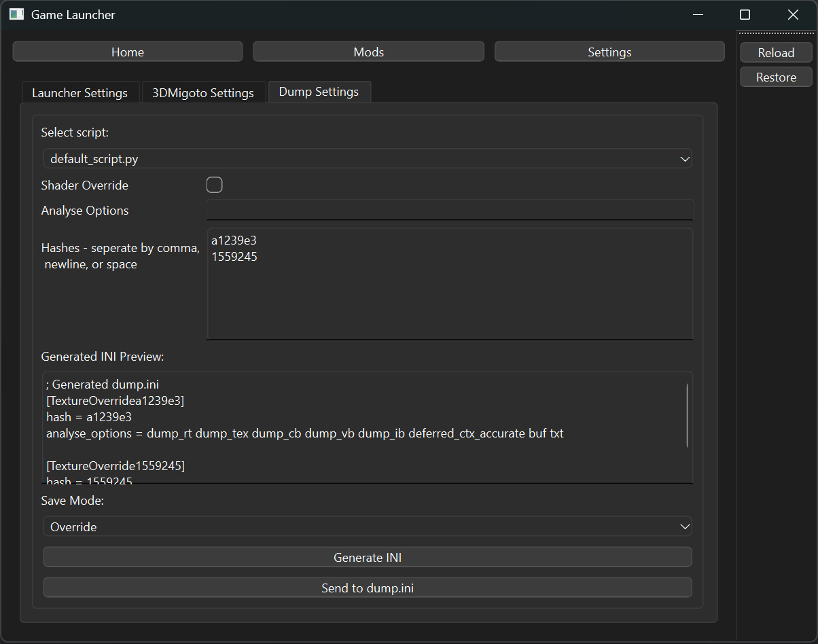Switch to the Launcher Settings tab
Image resolution: width=818 pixels, height=644 pixels.
point(80,92)
